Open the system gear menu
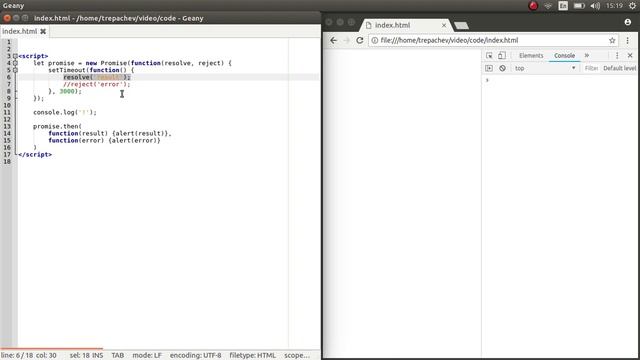Viewport: 640px width, 360px height. point(632,6)
